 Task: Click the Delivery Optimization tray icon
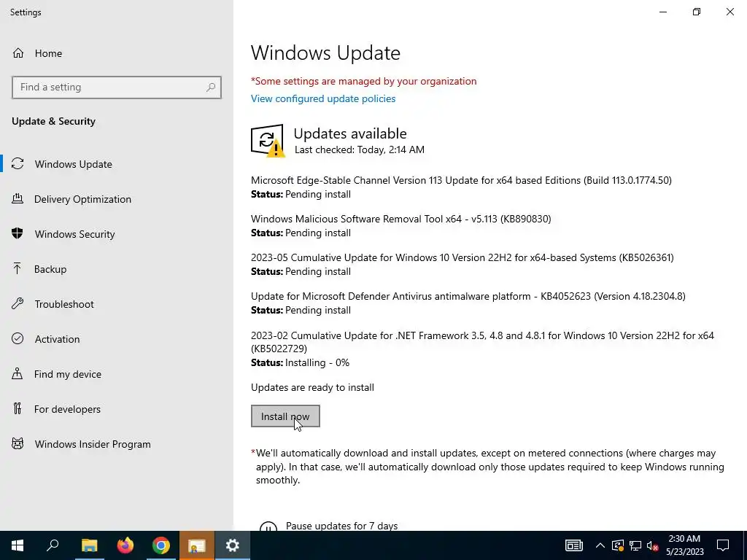click(x=18, y=198)
